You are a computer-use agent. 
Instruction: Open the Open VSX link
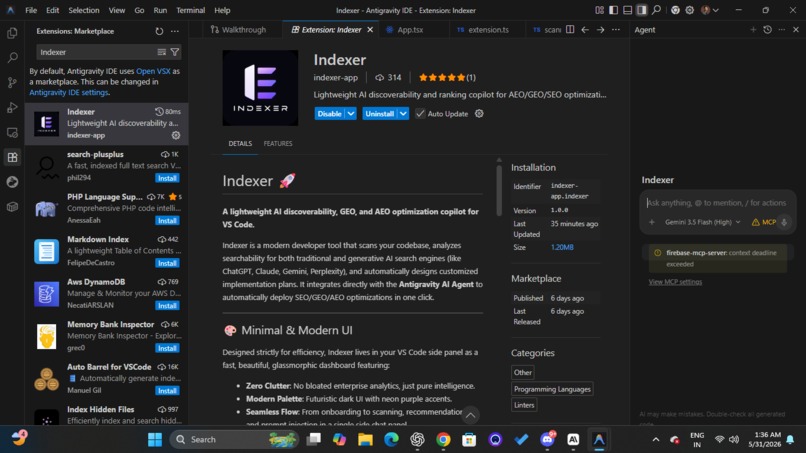(x=153, y=71)
